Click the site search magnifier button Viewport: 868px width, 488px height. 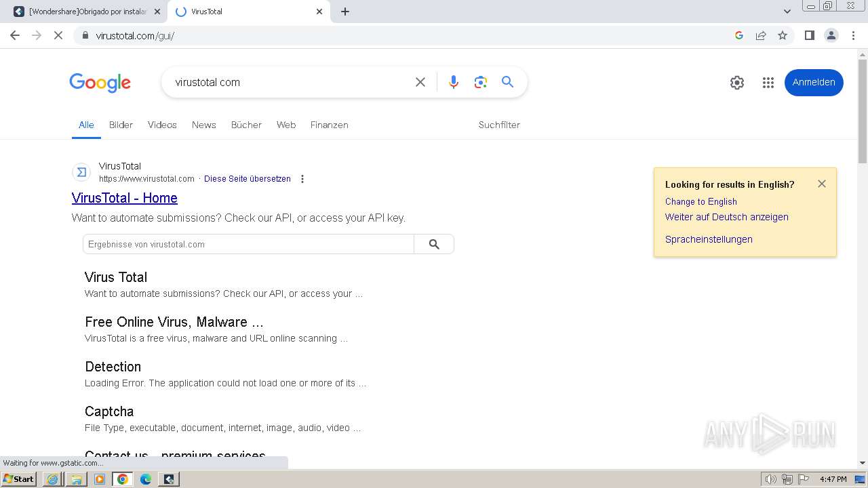click(x=434, y=244)
